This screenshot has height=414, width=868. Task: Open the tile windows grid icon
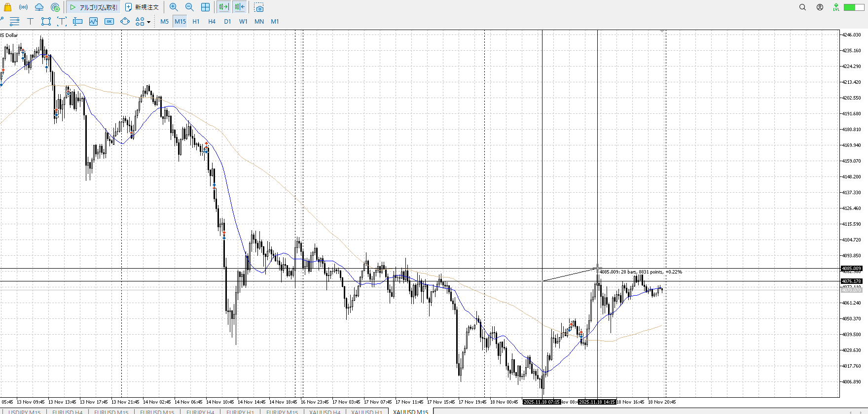pos(205,7)
